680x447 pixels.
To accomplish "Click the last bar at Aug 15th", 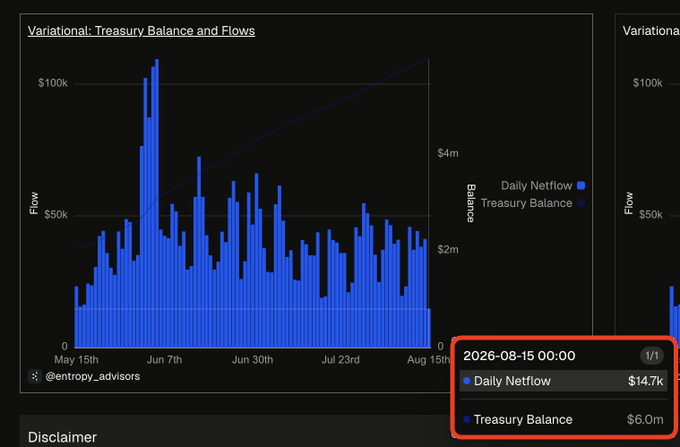I will click(x=429, y=328).
